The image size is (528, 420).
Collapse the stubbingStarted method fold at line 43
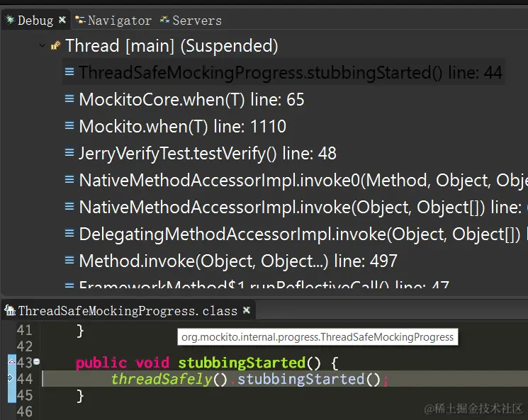coord(36,362)
